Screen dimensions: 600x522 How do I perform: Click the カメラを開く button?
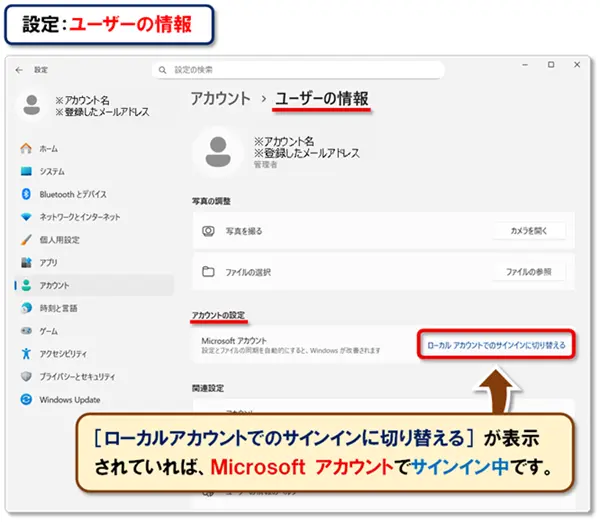click(x=529, y=231)
